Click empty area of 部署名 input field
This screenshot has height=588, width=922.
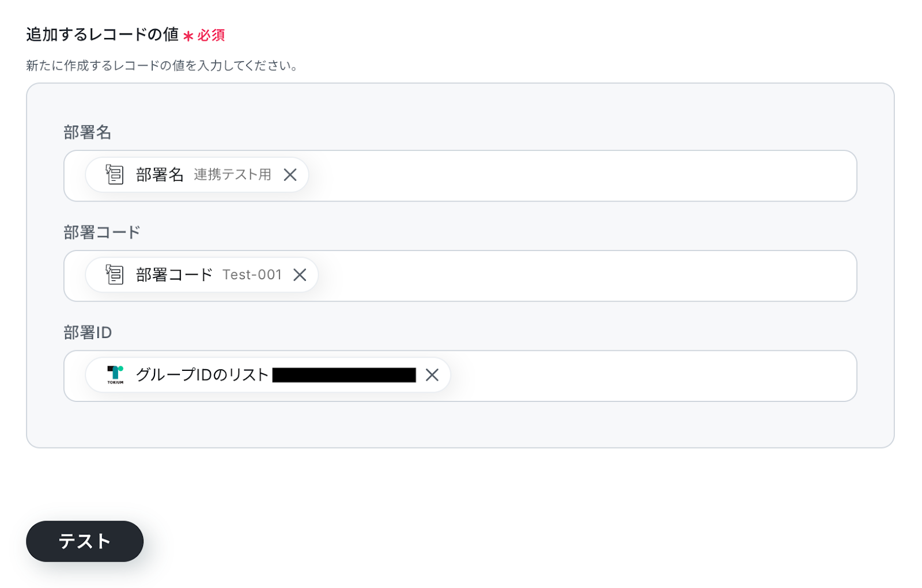pos(576,176)
